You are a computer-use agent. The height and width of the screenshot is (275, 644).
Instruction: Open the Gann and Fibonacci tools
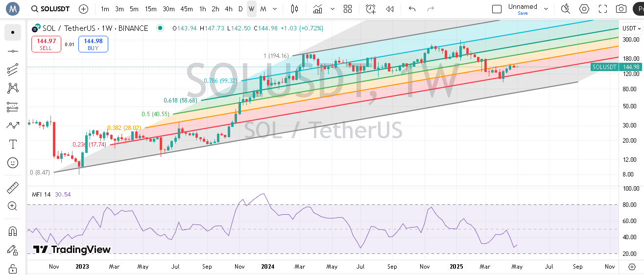pos(13,70)
